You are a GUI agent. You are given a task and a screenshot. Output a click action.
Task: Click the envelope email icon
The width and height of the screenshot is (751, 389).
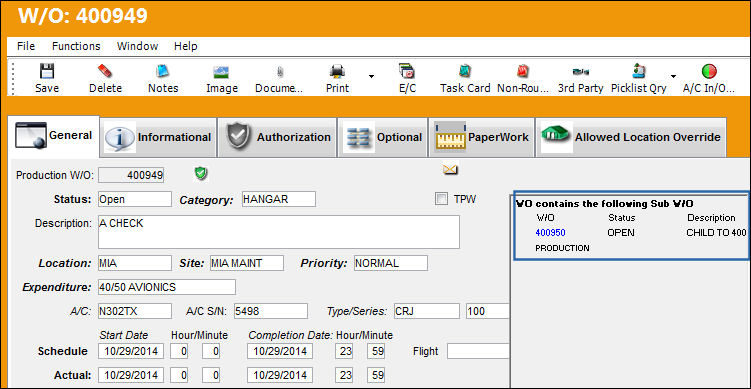click(451, 169)
